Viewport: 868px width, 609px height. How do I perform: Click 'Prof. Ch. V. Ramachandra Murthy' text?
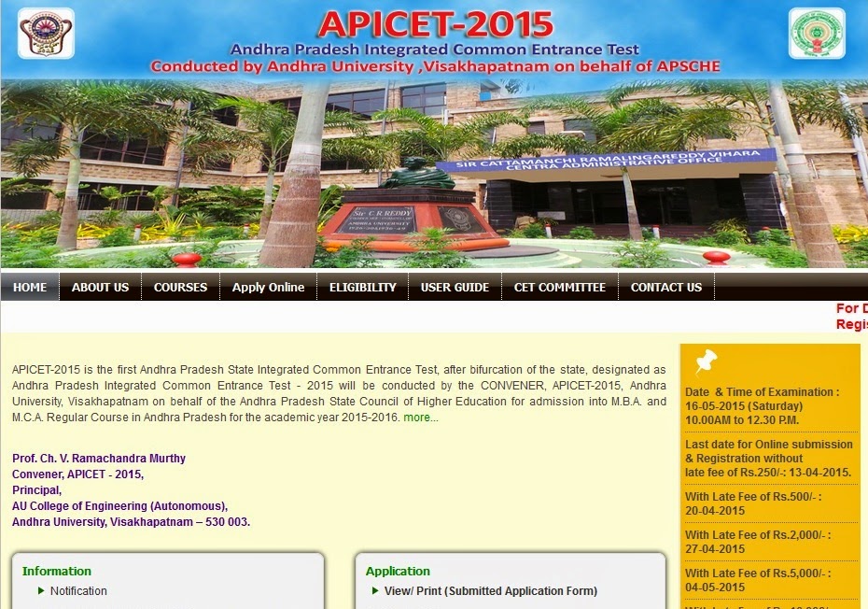pos(99,459)
